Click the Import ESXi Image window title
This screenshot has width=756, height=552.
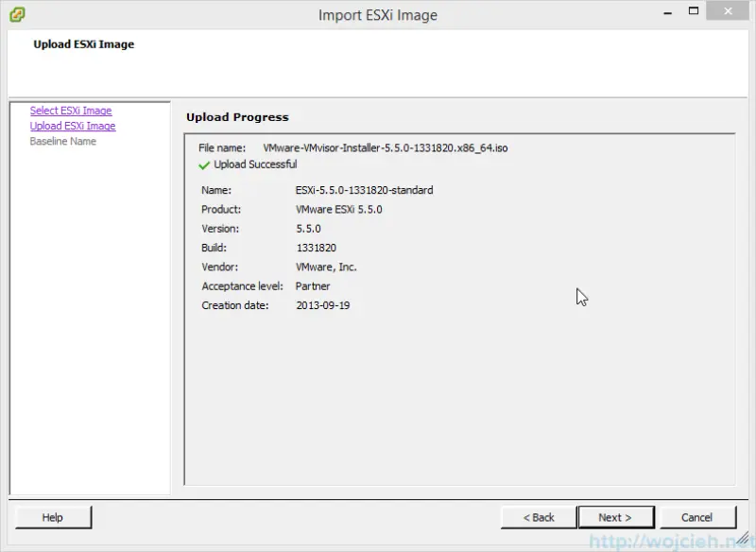[377, 14]
